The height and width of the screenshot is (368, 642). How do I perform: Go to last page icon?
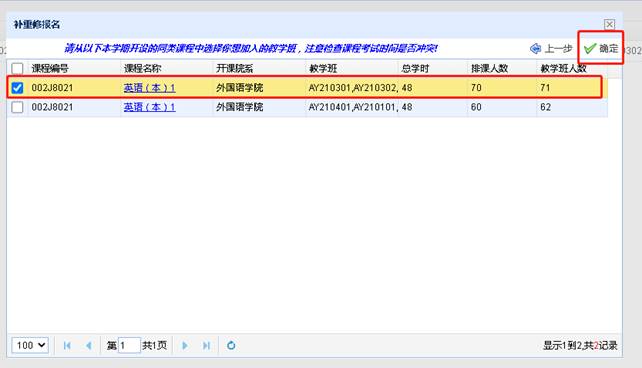(x=206, y=345)
